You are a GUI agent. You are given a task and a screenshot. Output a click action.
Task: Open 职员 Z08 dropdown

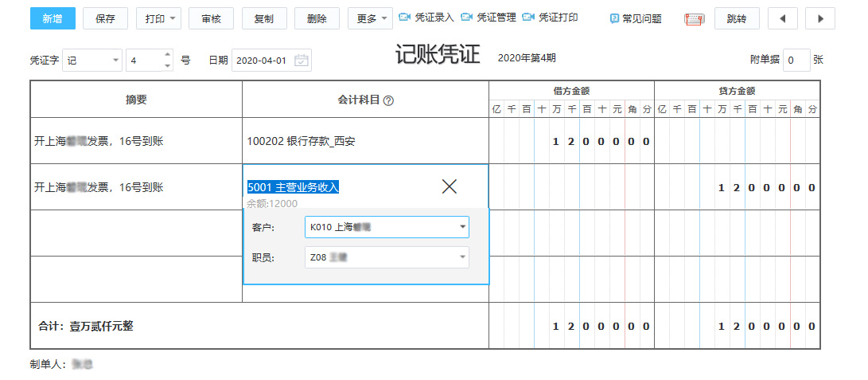[x=387, y=257]
